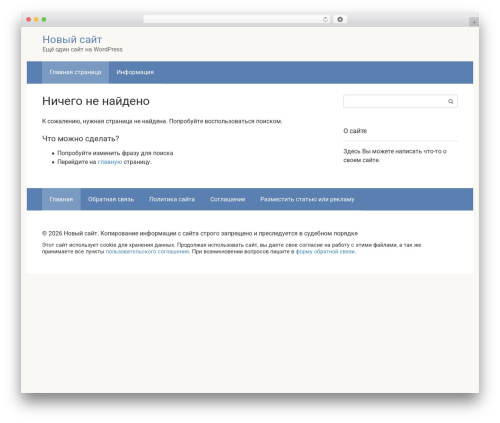Click the browser address bar
Screen dimensions: 500x423
pyautogui.click(x=236, y=19)
